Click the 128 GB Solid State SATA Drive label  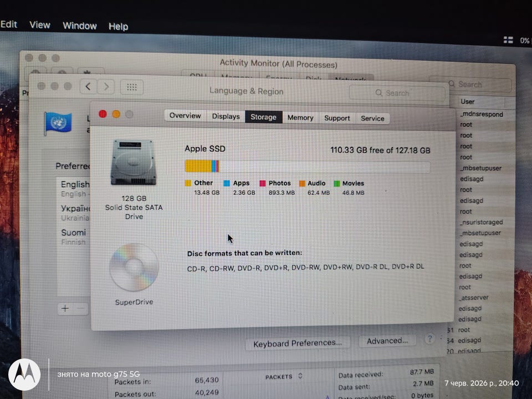[x=134, y=207]
